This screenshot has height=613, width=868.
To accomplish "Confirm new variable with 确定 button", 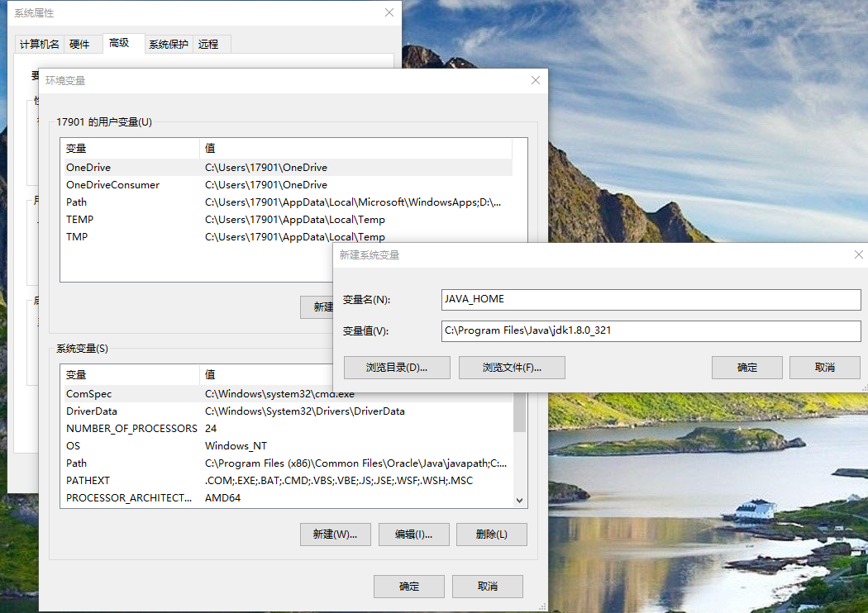I will click(x=746, y=368).
